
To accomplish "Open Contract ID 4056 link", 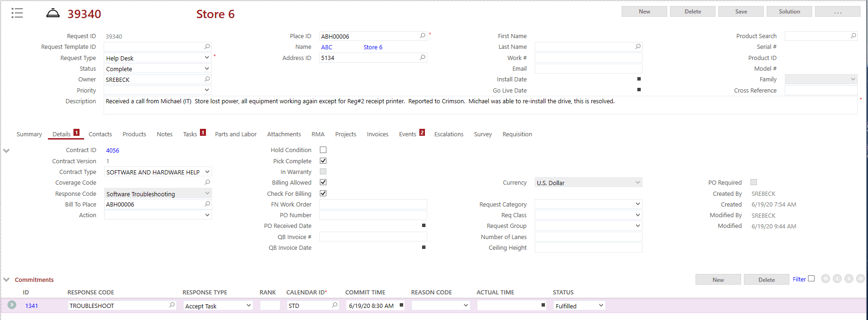I will (113, 150).
